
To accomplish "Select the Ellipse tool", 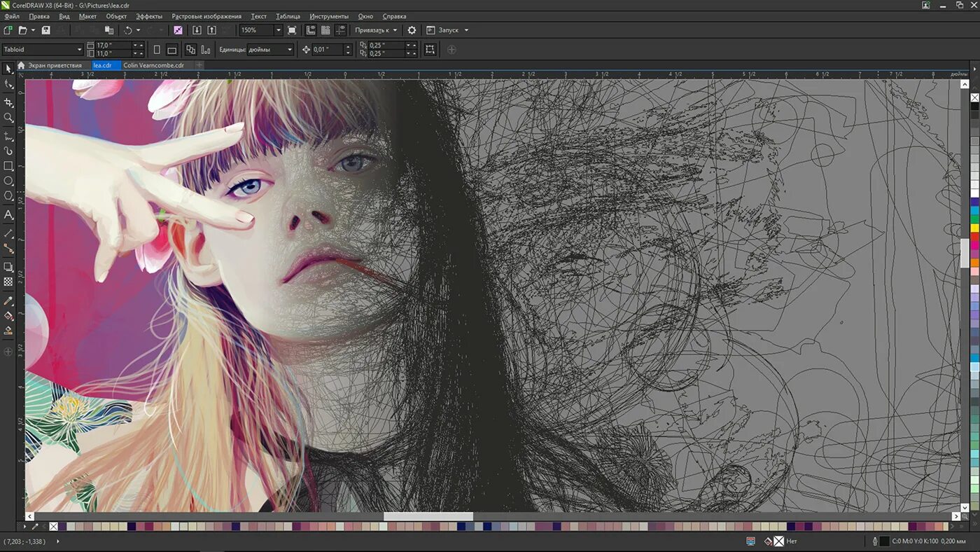I will 8,181.
